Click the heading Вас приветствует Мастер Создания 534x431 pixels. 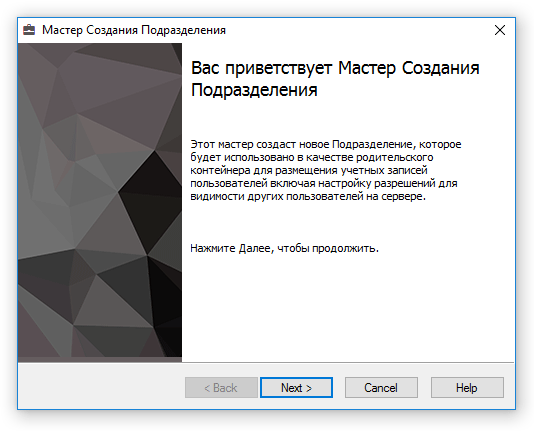coord(335,68)
